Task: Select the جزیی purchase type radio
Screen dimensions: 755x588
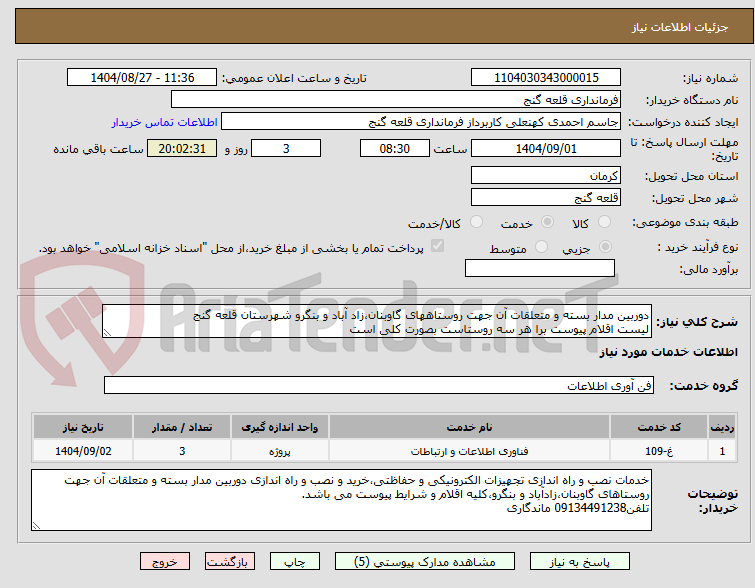Action: coord(605,247)
